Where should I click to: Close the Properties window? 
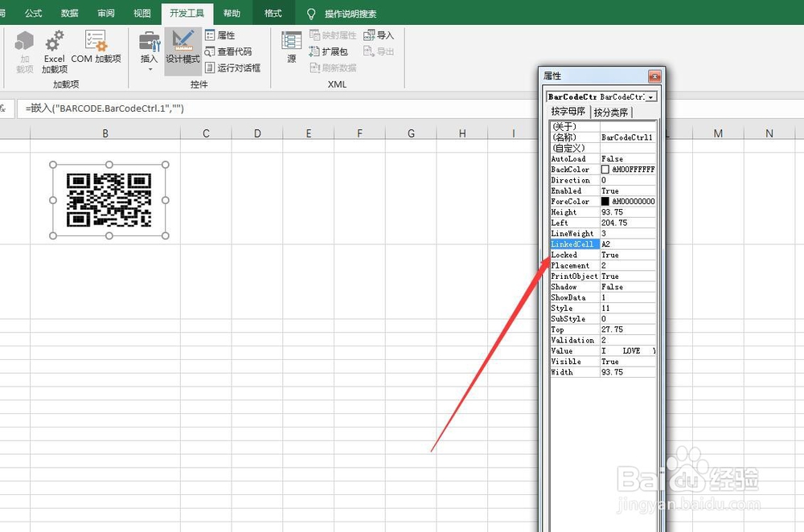pyautogui.click(x=654, y=76)
